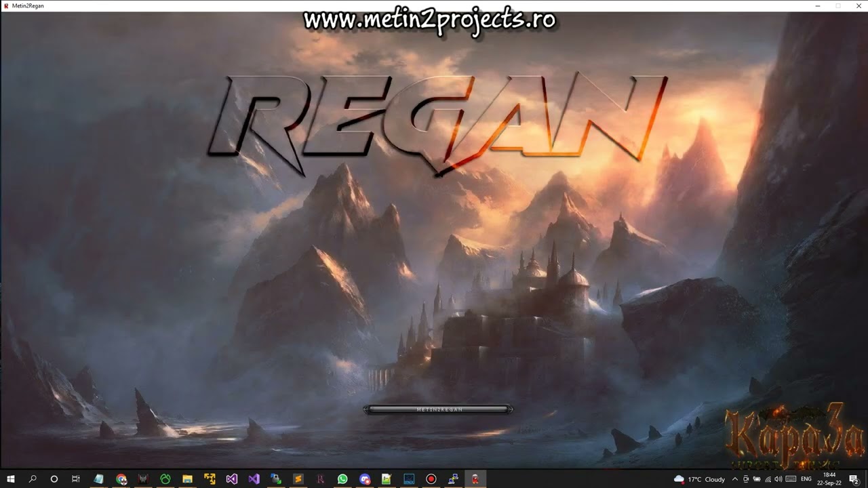Open Task View on taskbar
The height and width of the screenshot is (488, 868).
point(76,479)
